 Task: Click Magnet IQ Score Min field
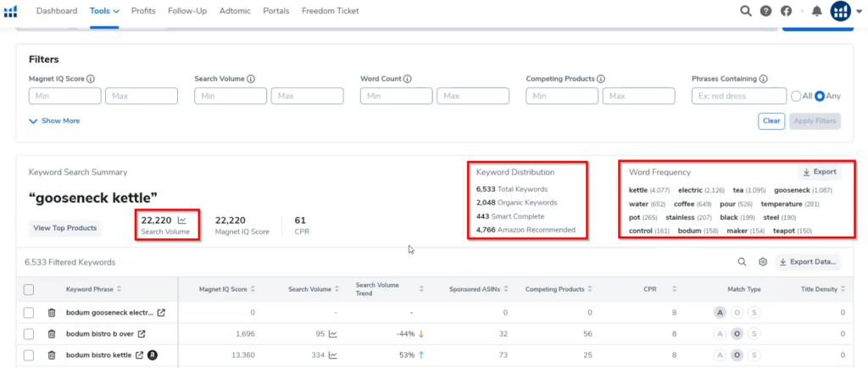(x=64, y=96)
